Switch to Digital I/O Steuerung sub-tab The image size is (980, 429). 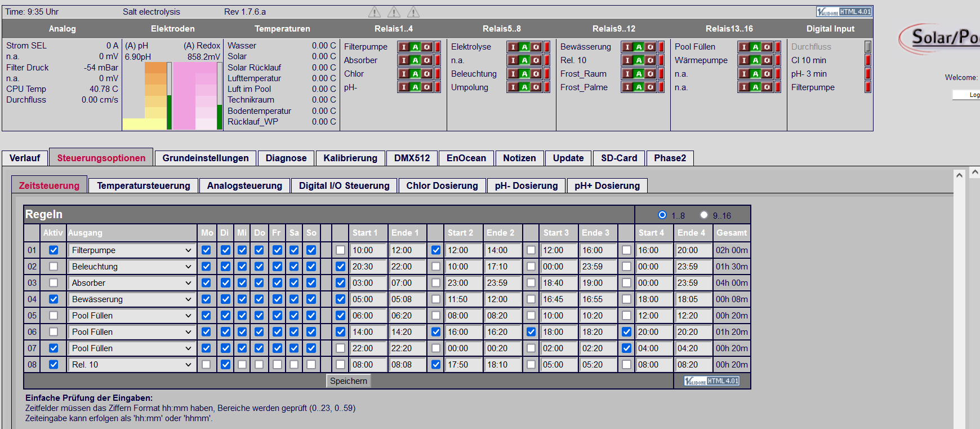click(x=344, y=186)
